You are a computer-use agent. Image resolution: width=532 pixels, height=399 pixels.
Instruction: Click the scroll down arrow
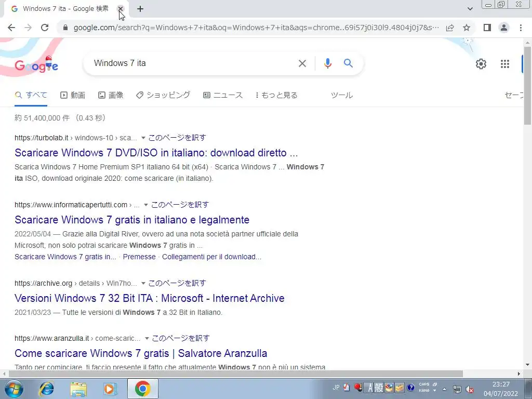528,365
